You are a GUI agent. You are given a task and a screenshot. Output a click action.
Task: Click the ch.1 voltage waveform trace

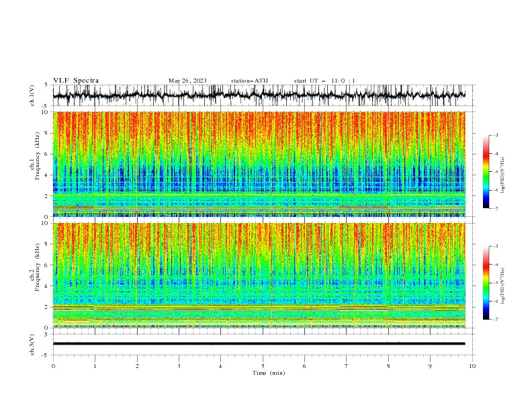[259, 95]
